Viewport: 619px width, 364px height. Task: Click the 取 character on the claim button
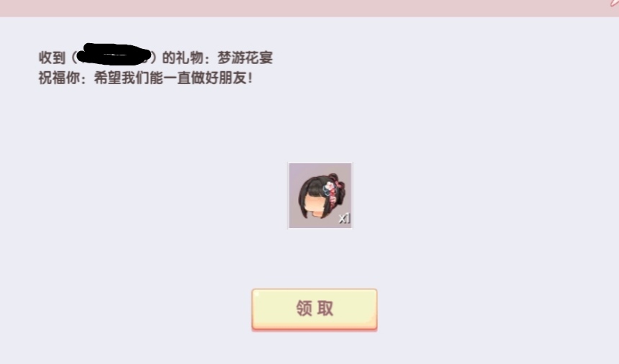tap(325, 309)
